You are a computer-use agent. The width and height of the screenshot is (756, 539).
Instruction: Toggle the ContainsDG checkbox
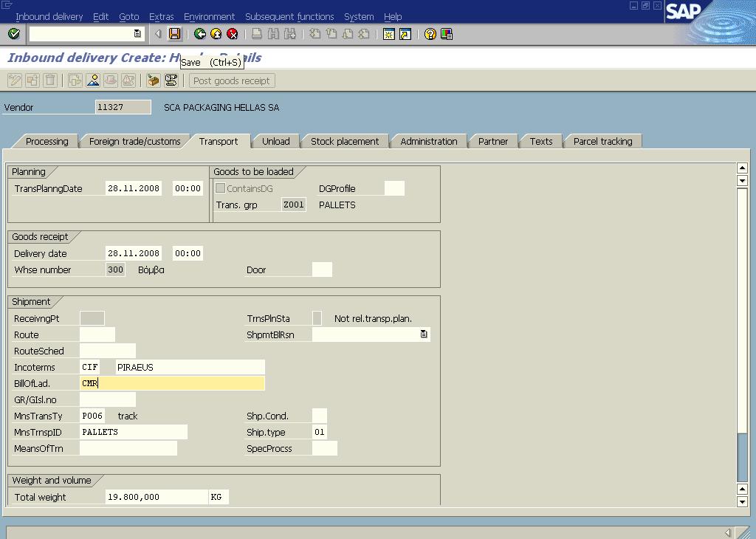(220, 188)
